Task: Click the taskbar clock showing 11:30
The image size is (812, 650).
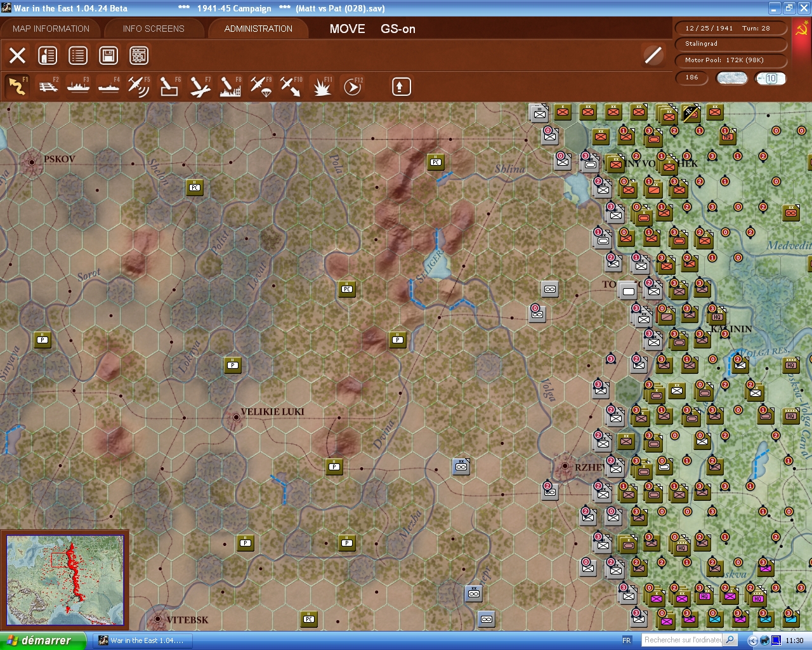Action: 794,640
